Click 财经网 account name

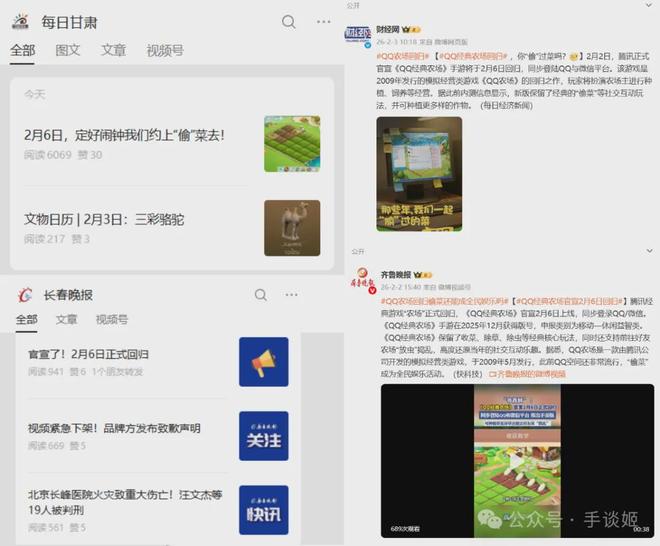[388, 29]
